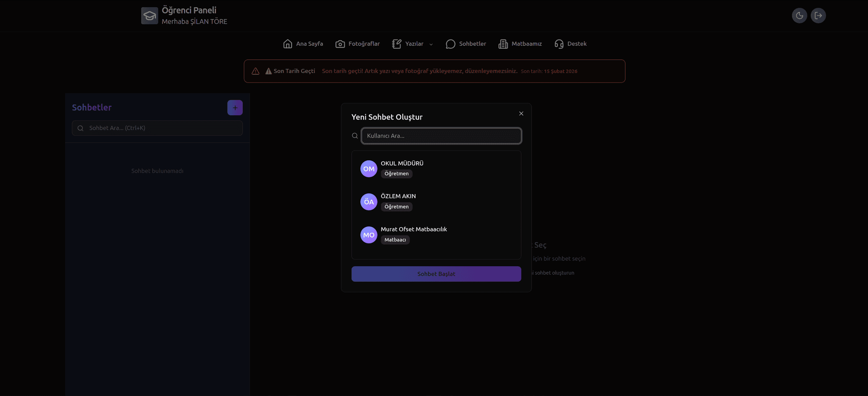Select user ÖZLEM AKIN
The image size is (868, 396).
[436, 202]
